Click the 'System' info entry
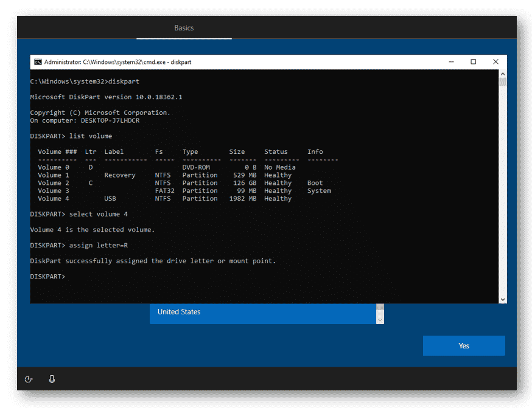 coord(319,191)
